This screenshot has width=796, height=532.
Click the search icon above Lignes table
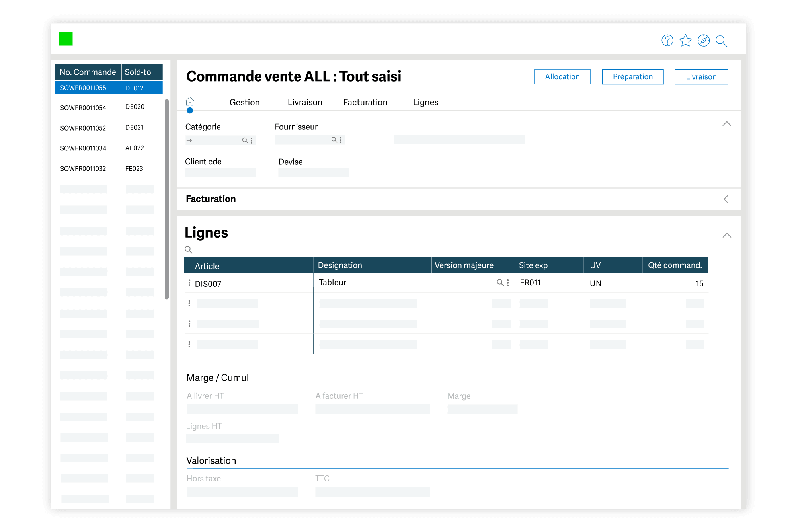pos(189,250)
